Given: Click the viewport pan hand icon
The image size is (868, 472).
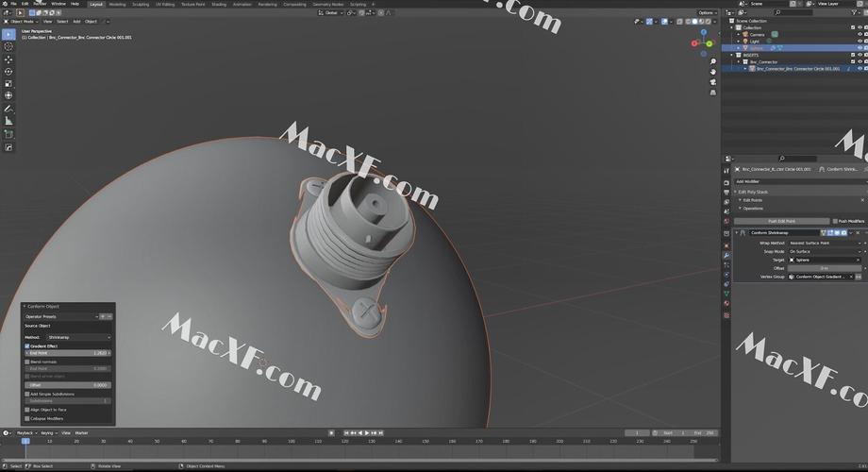Looking at the screenshot, I should click(713, 72).
